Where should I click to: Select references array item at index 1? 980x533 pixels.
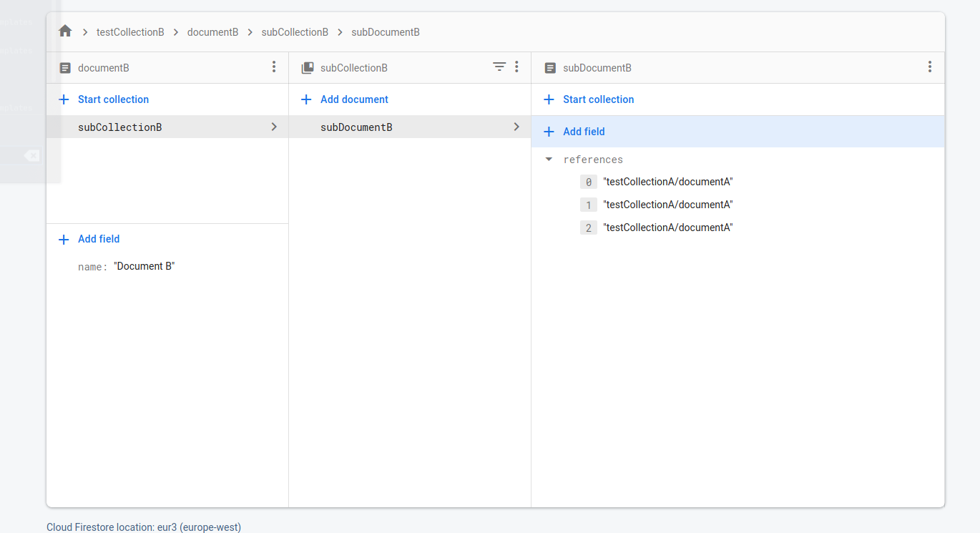pos(668,205)
